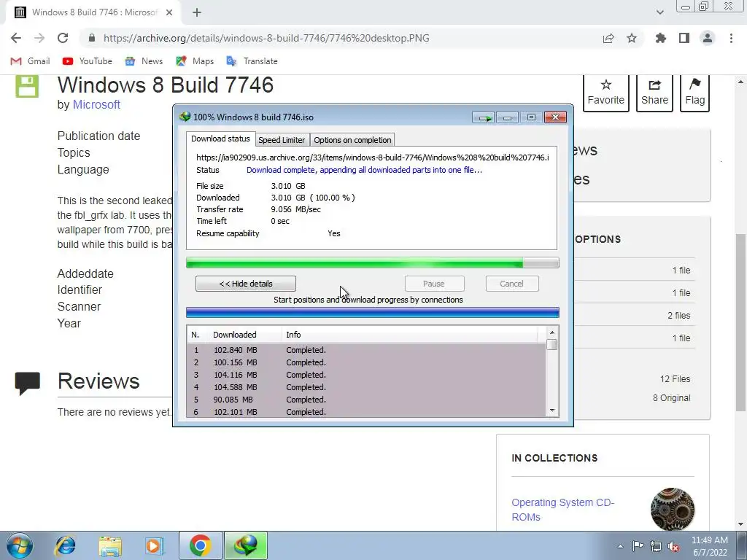This screenshot has width=747, height=560.
Task: Click the Share button on archive page
Action: point(654,93)
